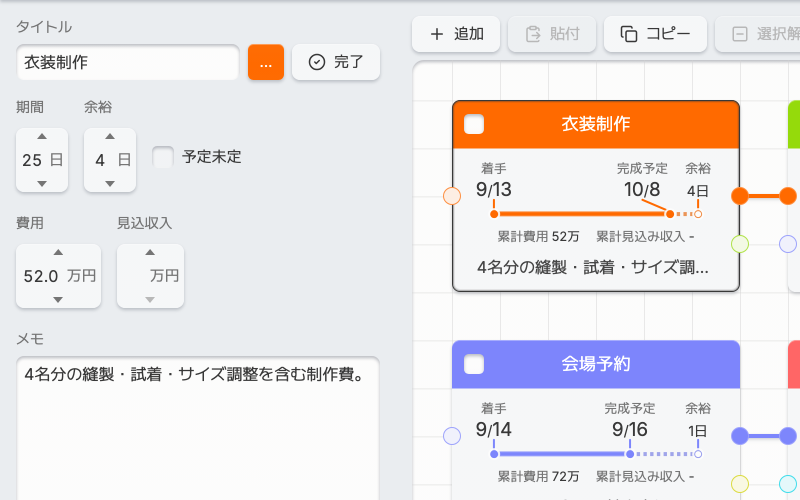800x500 pixels.
Task: Click the clipboard icon on 貼付 button
Action: (533, 34)
